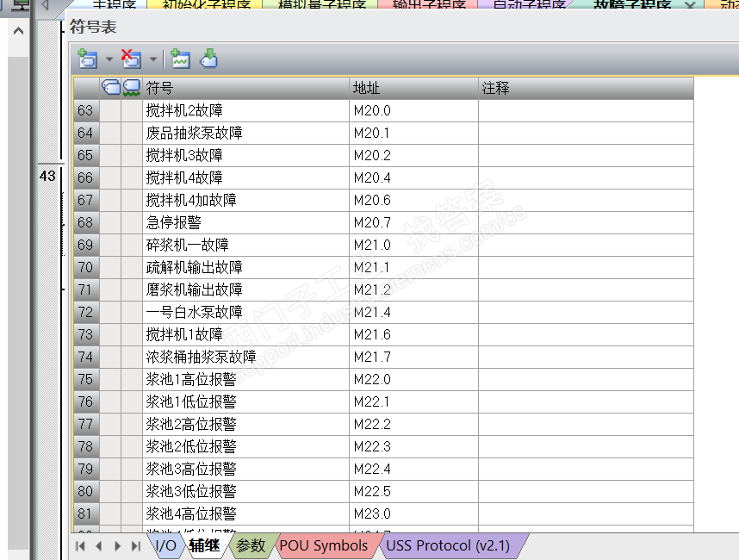Screen dimensions: 739x560
Task: Click address cell M22.0
Action: [413, 379]
